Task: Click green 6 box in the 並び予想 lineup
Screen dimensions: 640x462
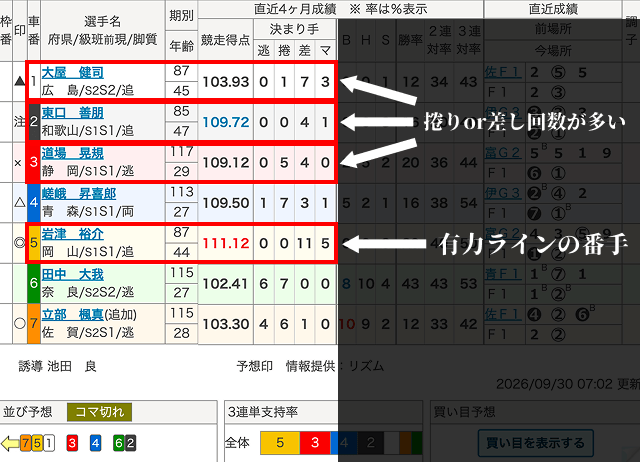Action: [119, 443]
